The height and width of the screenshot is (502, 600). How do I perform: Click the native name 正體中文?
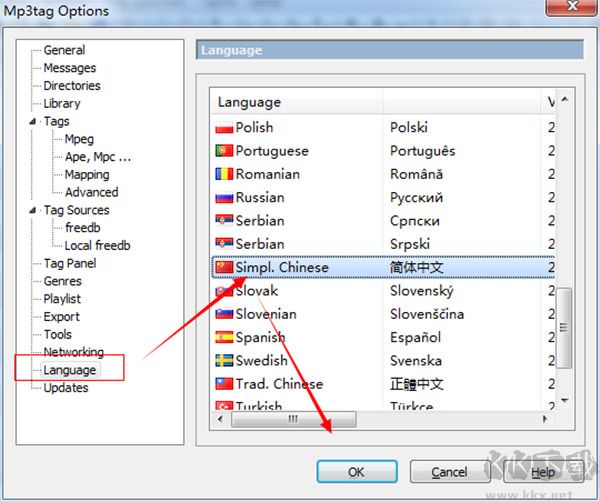(x=417, y=384)
